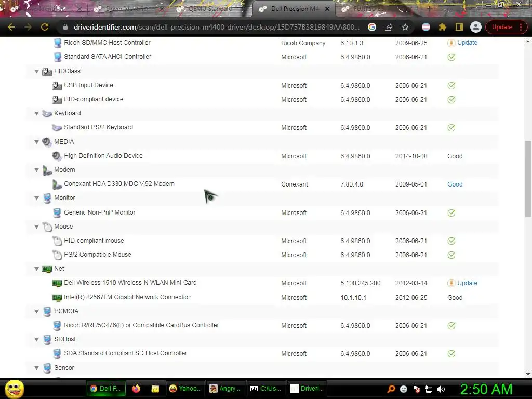Select date 2014-10-08 for audio device
The image size is (532, 399).
tap(411, 156)
